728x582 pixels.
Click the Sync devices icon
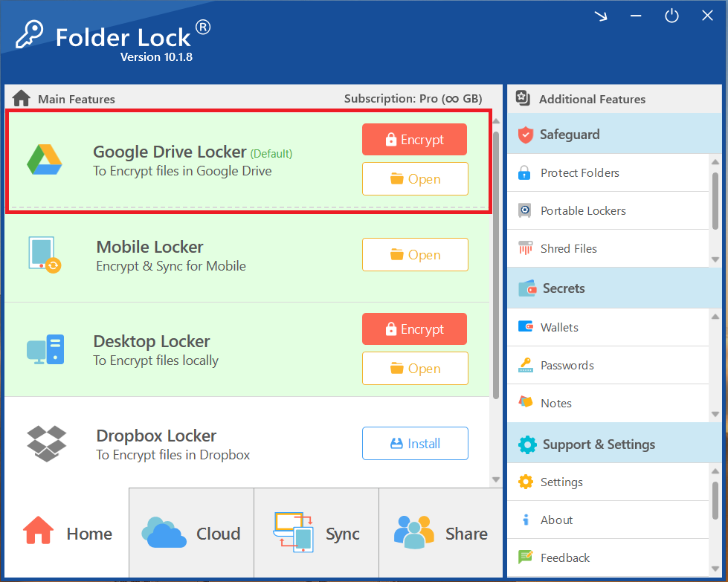(294, 532)
